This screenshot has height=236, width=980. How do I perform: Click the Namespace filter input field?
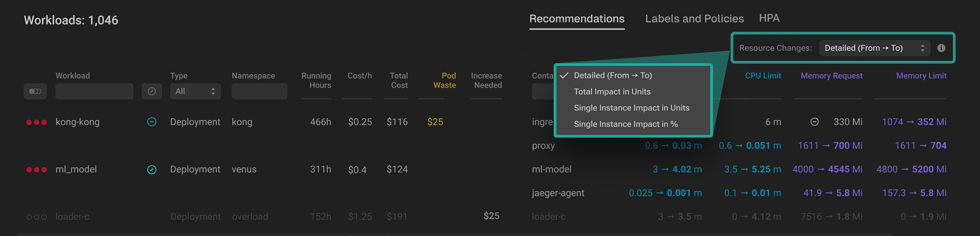pyautogui.click(x=259, y=91)
